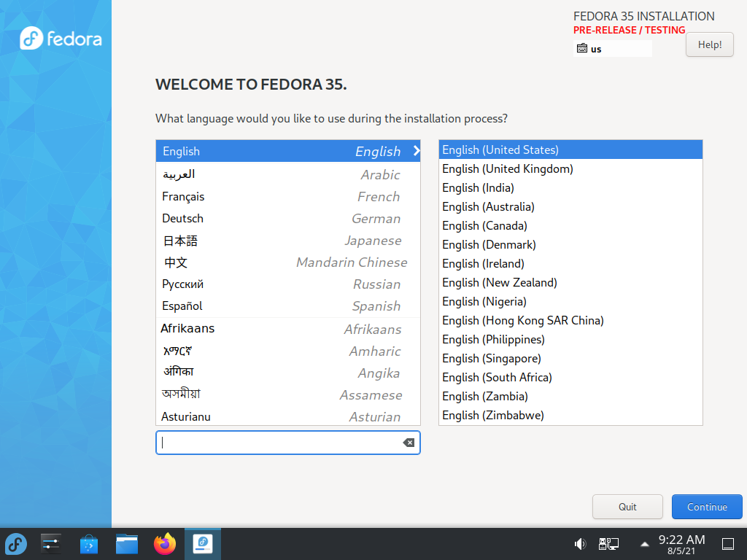The height and width of the screenshot is (560, 747).
Task: Launch the Discover software store icon
Action: coord(88,544)
